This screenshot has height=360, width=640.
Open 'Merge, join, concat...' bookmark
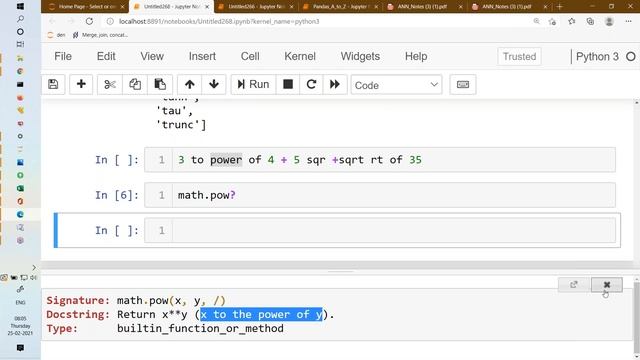pos(100,35)
